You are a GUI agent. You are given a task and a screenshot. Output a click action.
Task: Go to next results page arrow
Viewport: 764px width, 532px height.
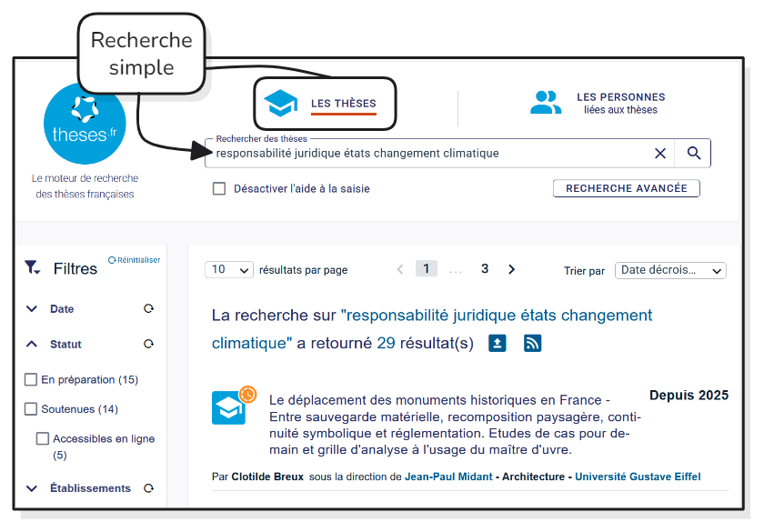pos(511,269)
